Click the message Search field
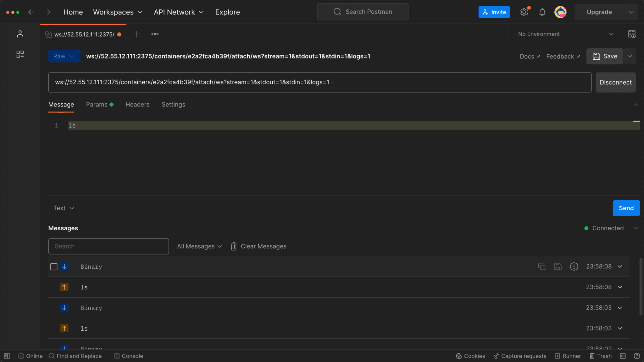The image size is (644, 362). click(108, 246)
